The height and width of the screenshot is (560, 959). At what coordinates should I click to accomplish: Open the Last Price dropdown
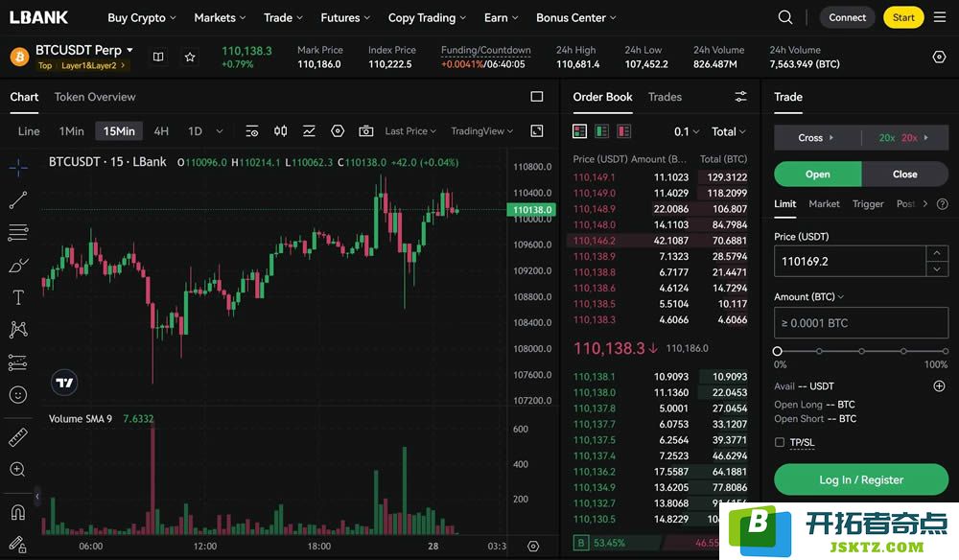[410, 130]
